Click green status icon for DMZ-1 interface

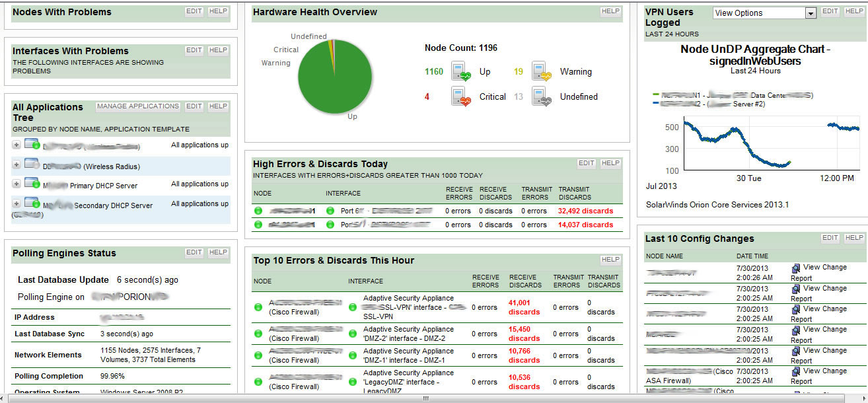point(353,355)
